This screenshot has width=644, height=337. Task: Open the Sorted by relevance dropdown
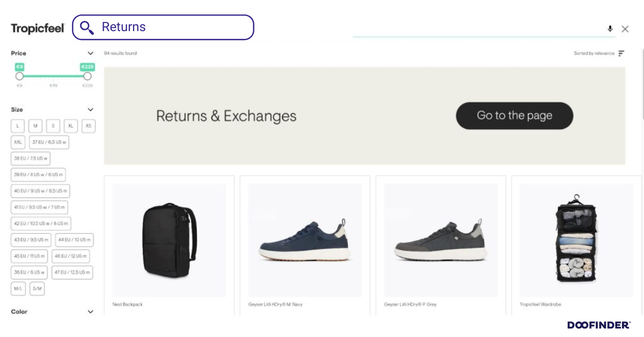coord(595,53)
